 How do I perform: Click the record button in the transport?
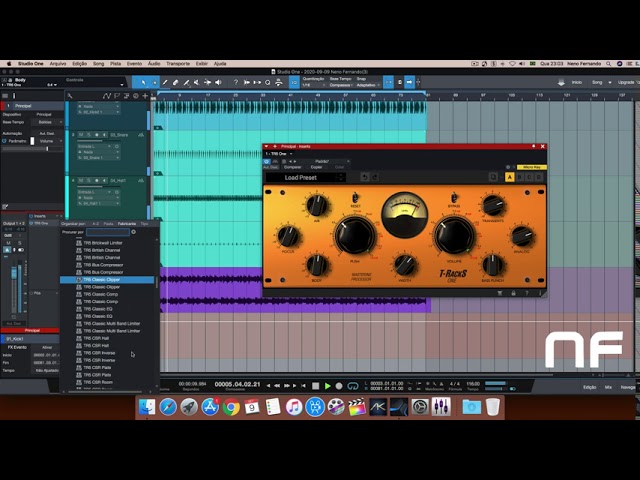pyautogui.click(x=339, y=386)
